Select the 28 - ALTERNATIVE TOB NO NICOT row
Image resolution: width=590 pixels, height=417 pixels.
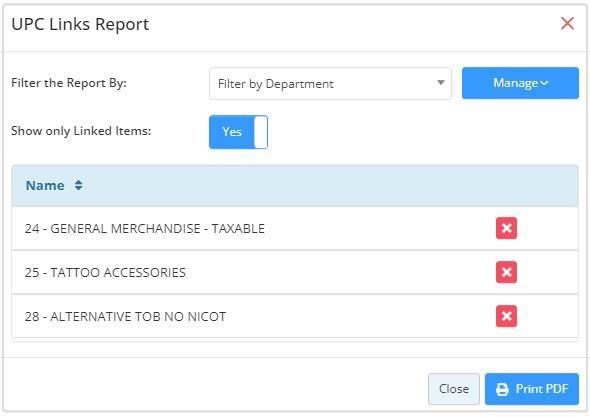tap(295, 317)
